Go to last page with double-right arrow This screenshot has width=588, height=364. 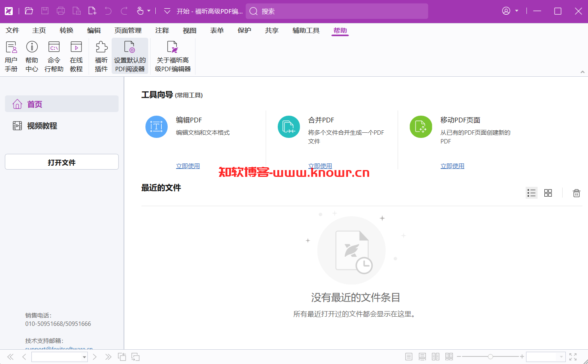[108, 357]
